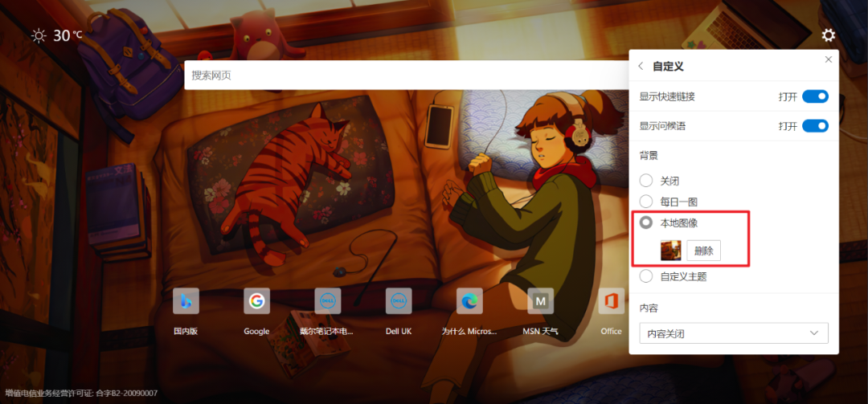This screenshot has height=404, width=868.
Task: Click the 自定义 panel title
Action: pos(668,67)
